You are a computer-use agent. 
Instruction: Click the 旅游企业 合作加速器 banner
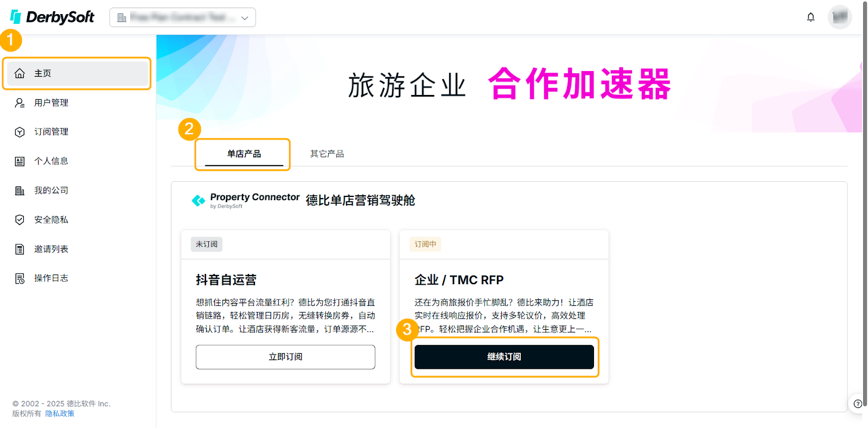coord(509,84)
